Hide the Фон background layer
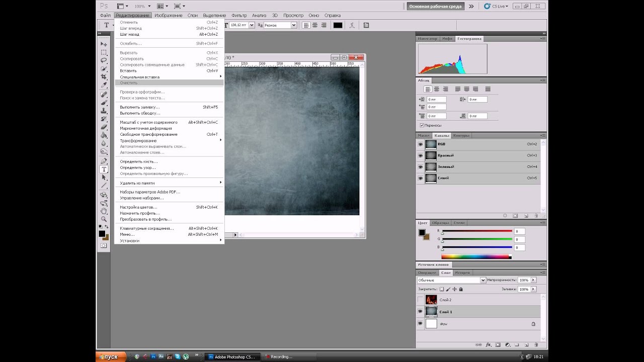This screenshot has height=362, width=644. (x=421, y=324)
